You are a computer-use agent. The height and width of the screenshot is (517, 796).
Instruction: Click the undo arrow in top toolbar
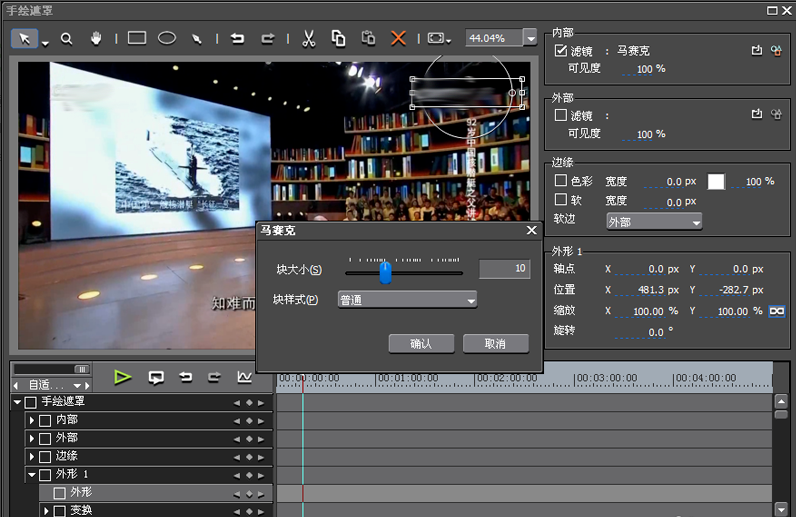237,39
